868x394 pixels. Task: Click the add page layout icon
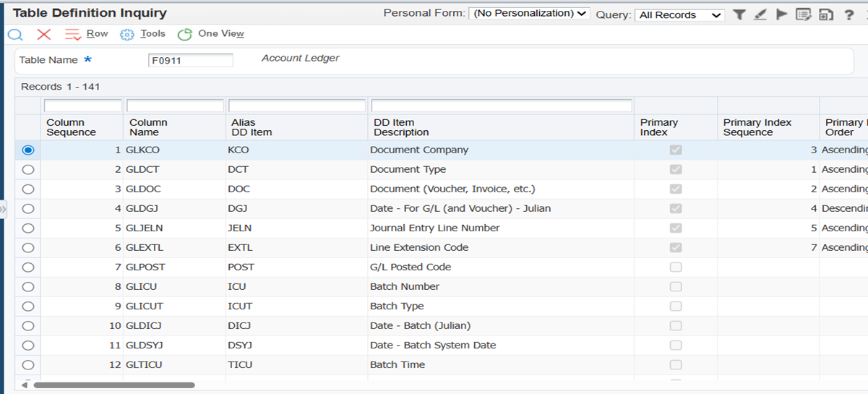click(x=825, y=14)
